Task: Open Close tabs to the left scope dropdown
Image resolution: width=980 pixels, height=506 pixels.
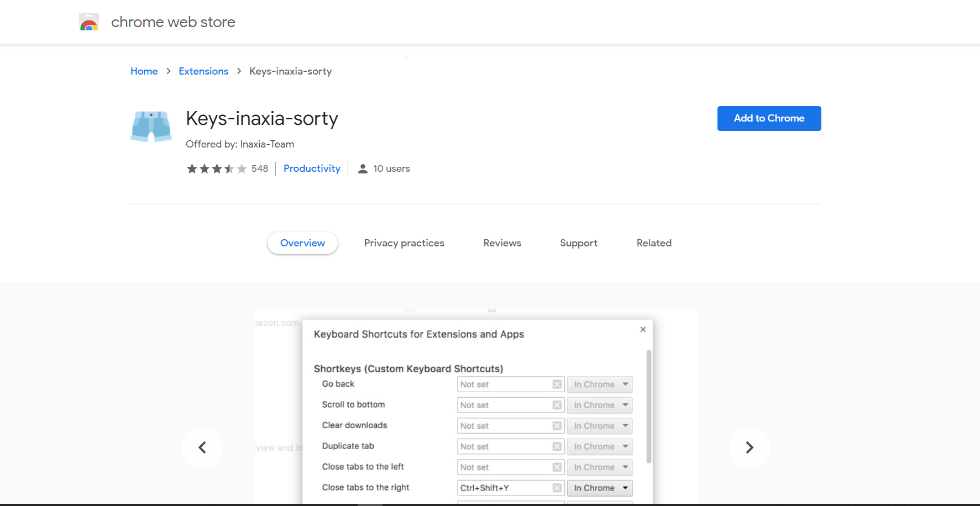Action: (600, 467)
